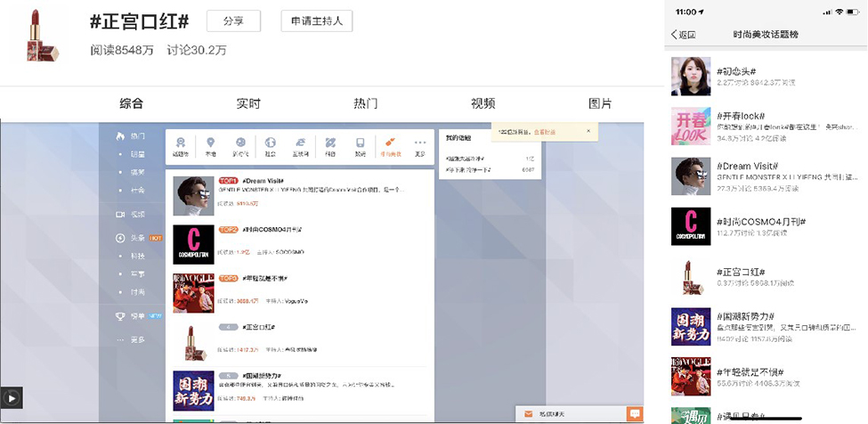Tap the battery icon in phone status bar
The width and height of the screenshot is (868, 424).
pyautogui.click(x=854, y=12)
